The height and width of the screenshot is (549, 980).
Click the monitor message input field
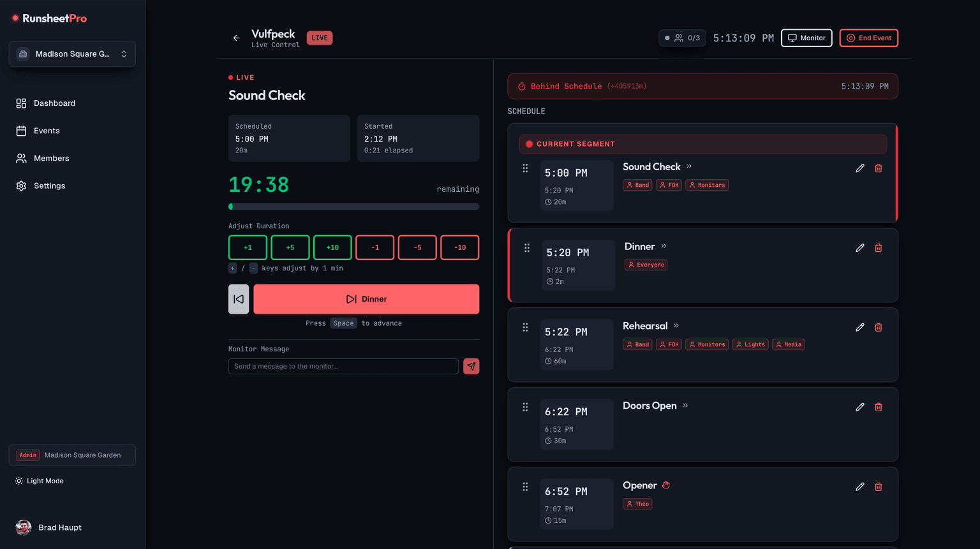(343, 366)
